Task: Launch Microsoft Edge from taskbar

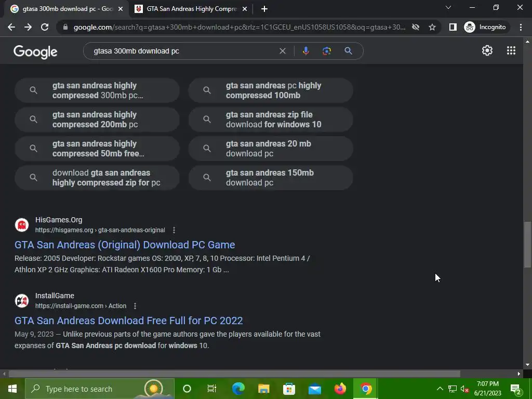Action: [x=238, y=389]
